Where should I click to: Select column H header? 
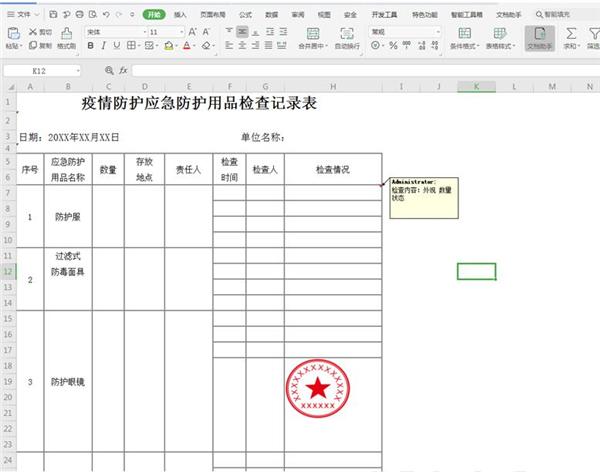(333, 87)
